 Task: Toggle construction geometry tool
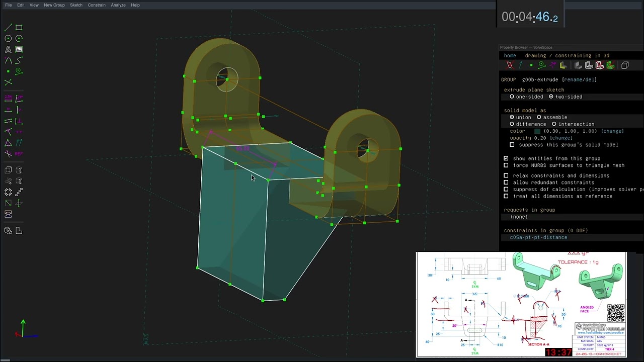(x=19, y=71)
